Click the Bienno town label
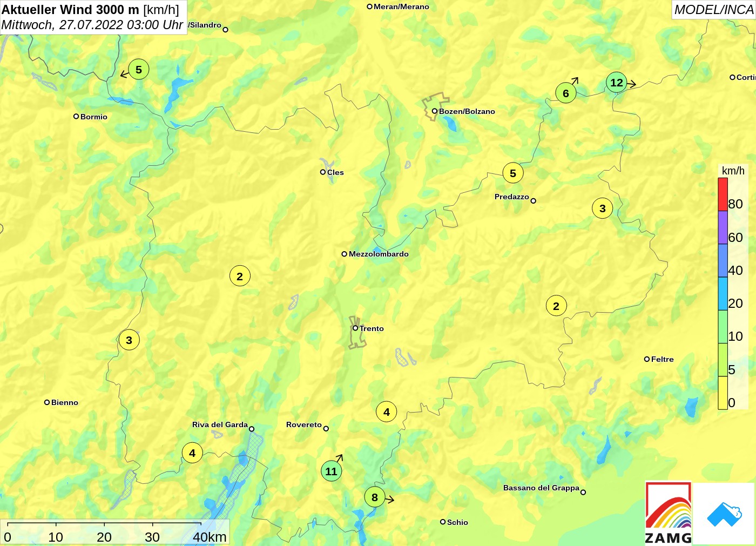Image resolution: width=756 pixels, height=546 pixels. [64, 402]
